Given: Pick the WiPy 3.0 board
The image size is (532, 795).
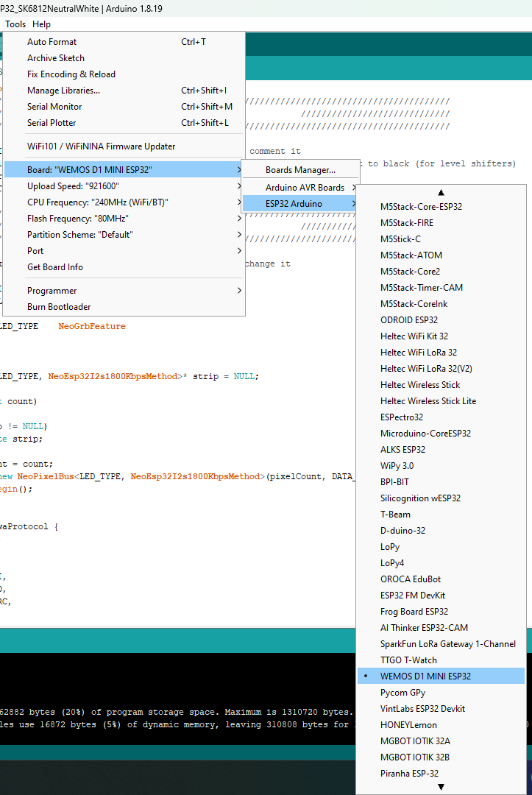Looking at the screenshot, I should coord(441,465).
